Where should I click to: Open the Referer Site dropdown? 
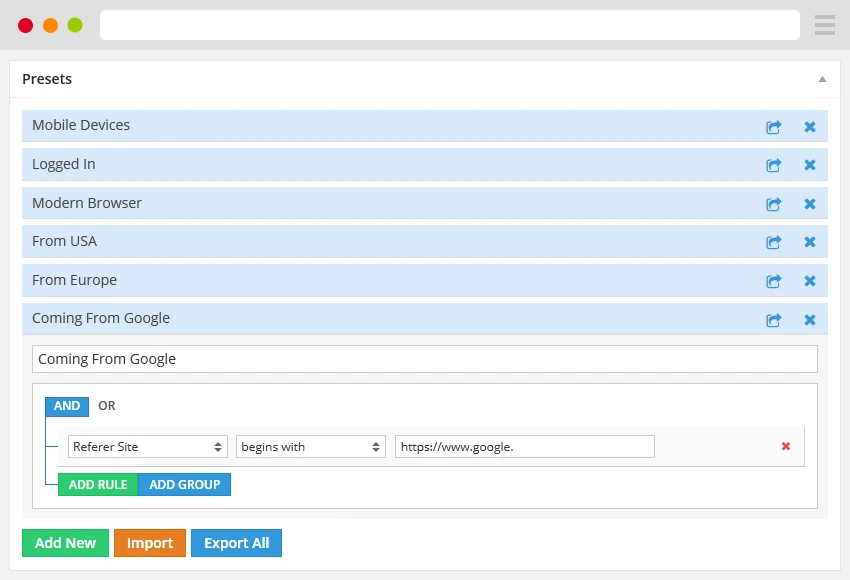point(147,447)
